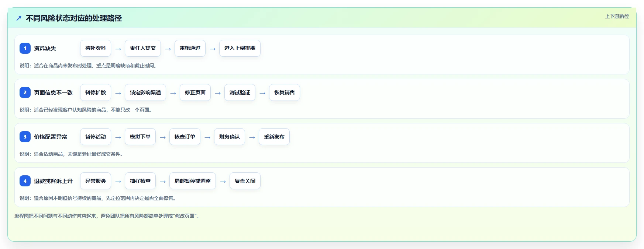Click the footer text starting 流程图把不同问题
The height and width of the screenshot is (249, 644).
point(108,216)
